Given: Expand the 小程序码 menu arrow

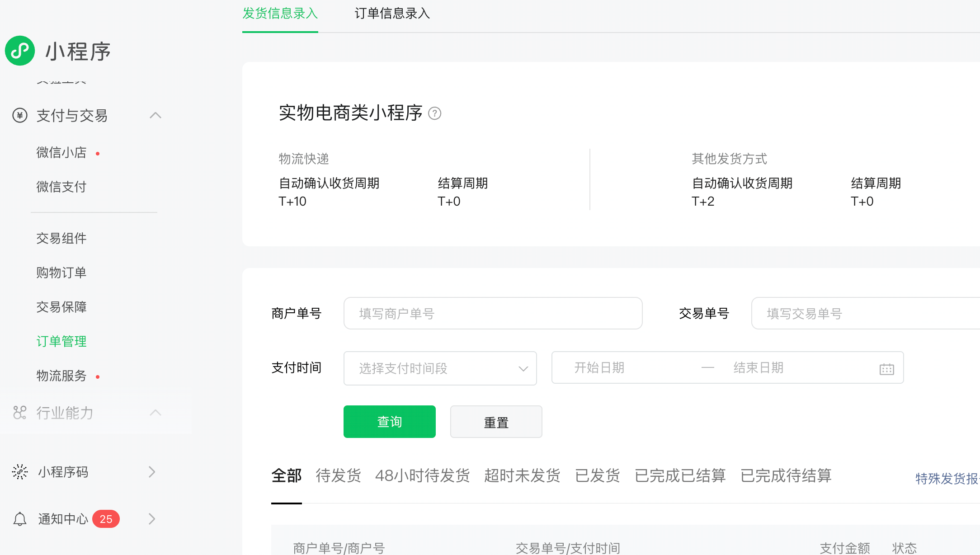Looking at the screenshot, I should pos(152,472).
